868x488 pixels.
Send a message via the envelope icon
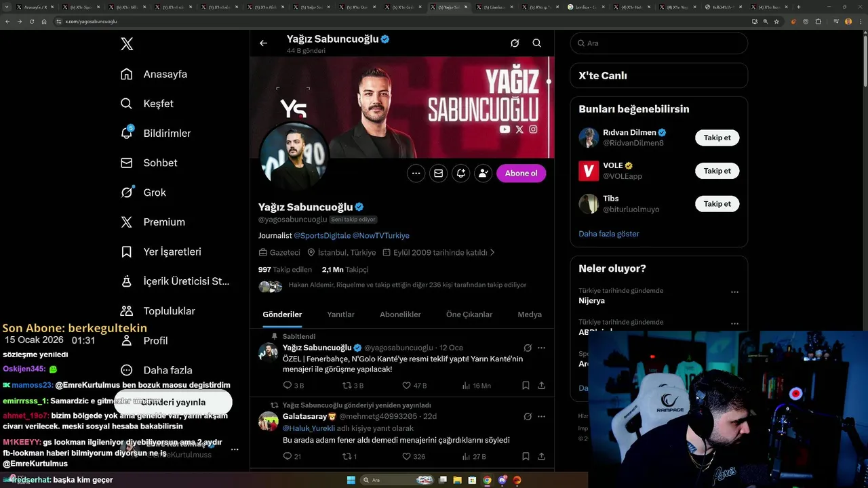[439, 174]
